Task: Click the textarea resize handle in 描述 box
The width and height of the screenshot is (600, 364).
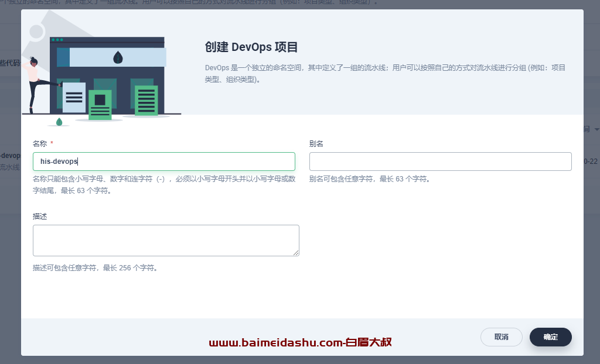Action: 296,253
